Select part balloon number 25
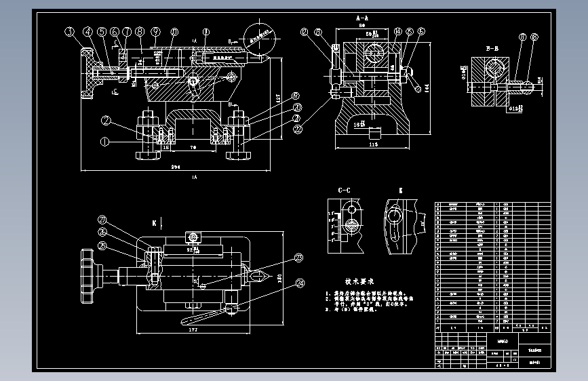588x381 pixels. (x=102, y=245)
